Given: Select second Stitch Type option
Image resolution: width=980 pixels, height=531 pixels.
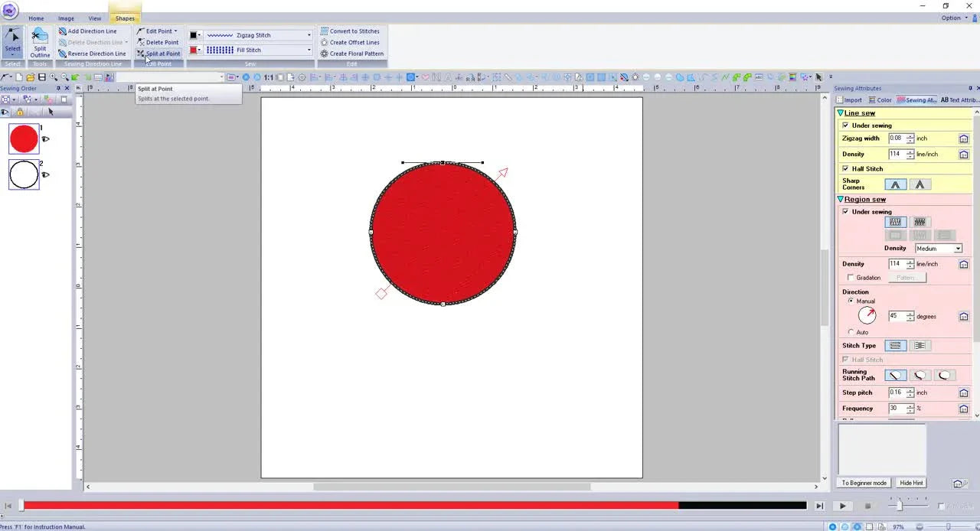Looking at the screenshot, I should coord(920,346).
